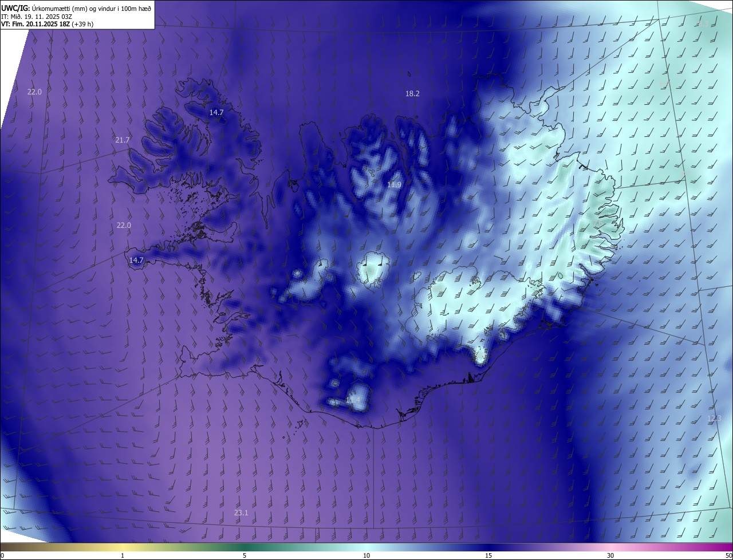This screenshot has height=560, width=733.
Task: Click the 11.4 value near the south coast glacier
Action: click(x=353, y=400)
